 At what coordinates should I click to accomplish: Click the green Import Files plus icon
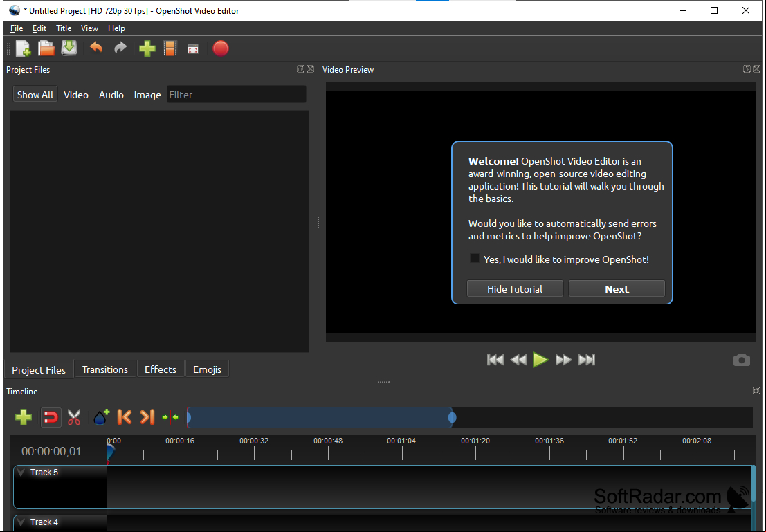[147, 48]
